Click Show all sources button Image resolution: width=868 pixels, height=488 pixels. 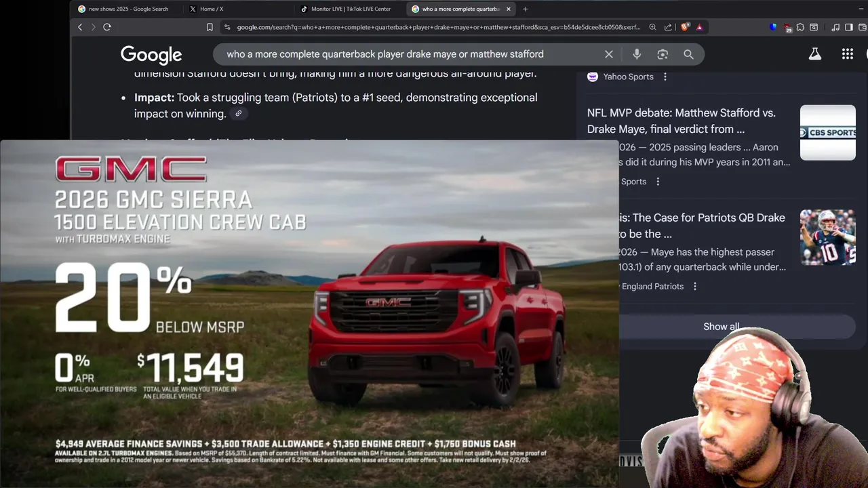(721, 327)
